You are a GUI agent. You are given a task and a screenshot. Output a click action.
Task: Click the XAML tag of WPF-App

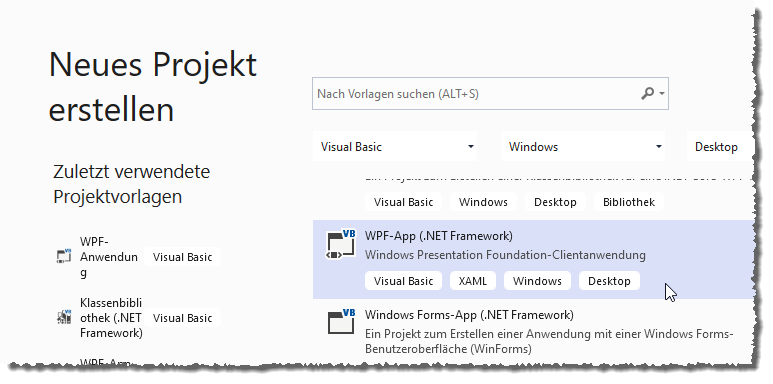[473, 281]
